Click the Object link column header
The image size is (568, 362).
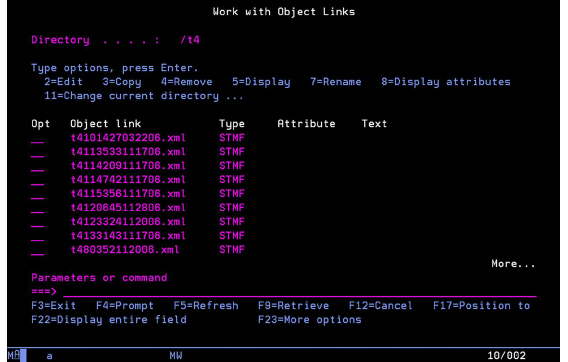coord(106,124)
